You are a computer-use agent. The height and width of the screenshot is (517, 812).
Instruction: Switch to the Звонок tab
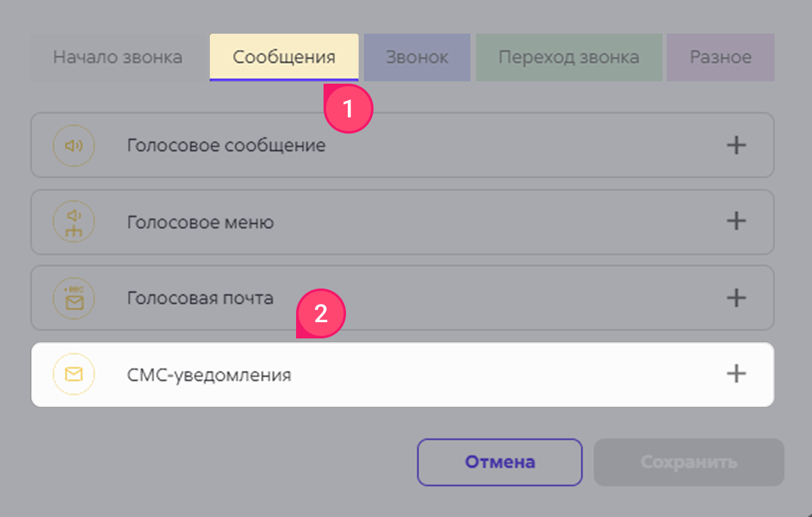pyautogui.click(x=417, y=57)
